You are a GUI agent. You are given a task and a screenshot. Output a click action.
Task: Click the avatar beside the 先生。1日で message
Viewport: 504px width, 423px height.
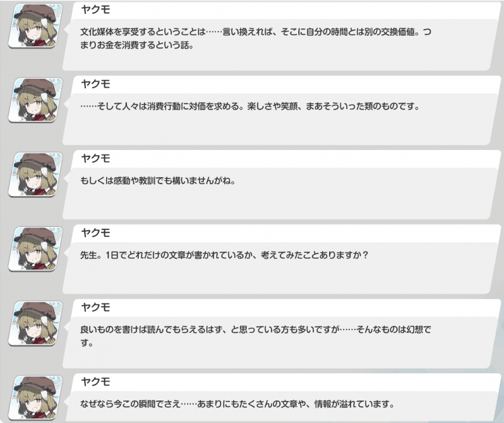point(36,249)
